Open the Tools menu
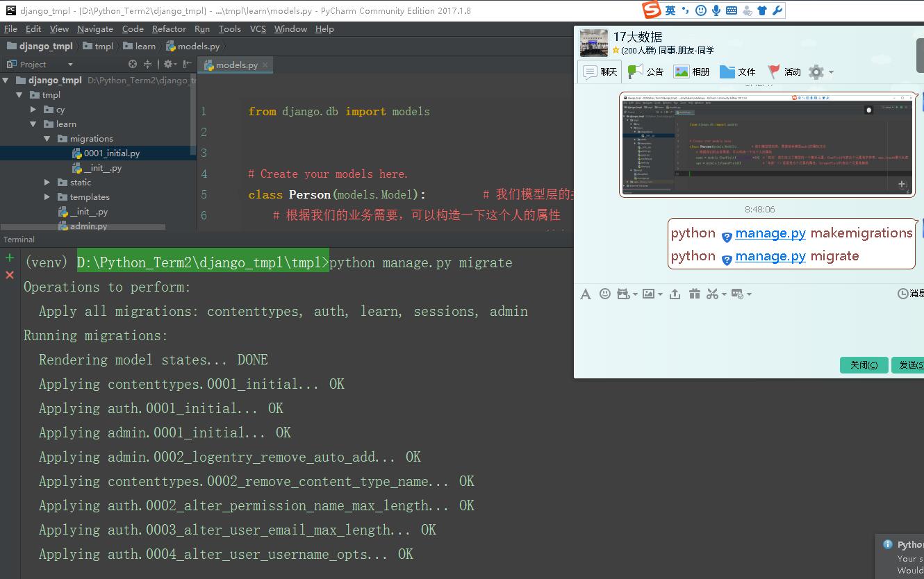This screenshot has height=579, width=924. pos(229,29)
